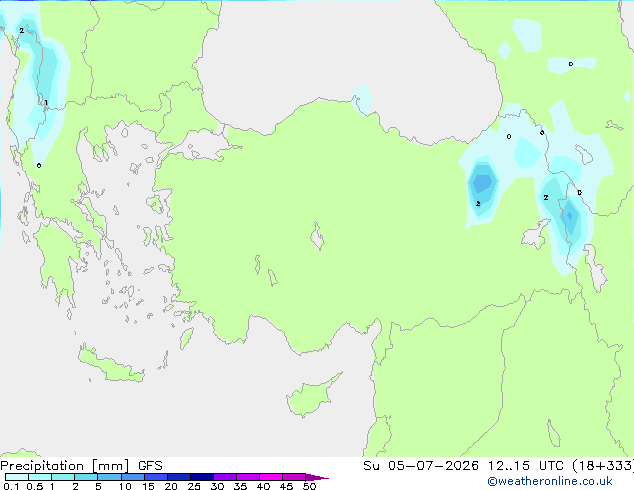Select the 5–10 mm legend color
Viewport: 634px width, 490px height.
tap(109, 477)
